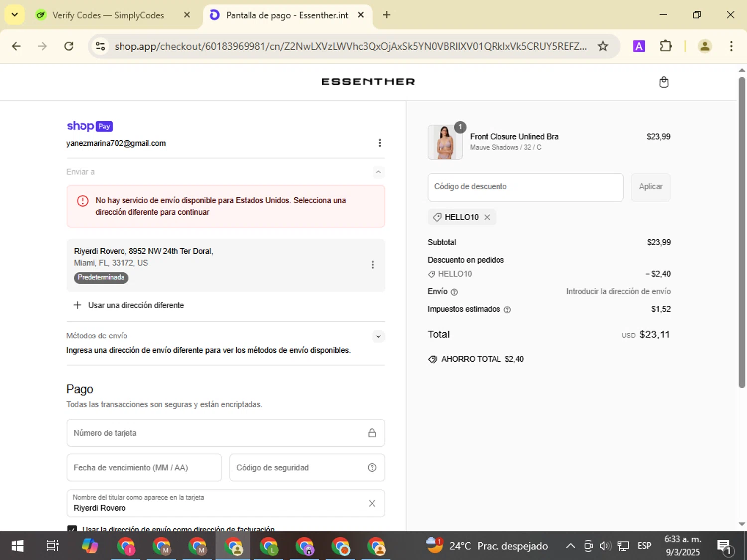747x560 pixels.
Task: Click the Predeterminada badge
Action: 101,278
